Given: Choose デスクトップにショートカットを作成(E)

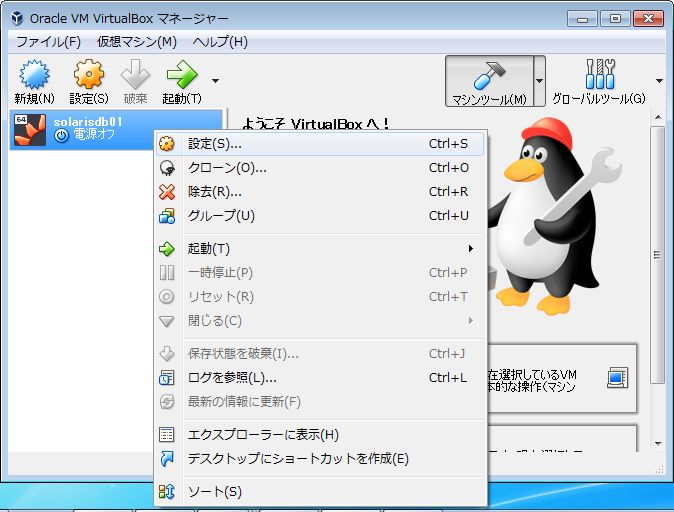Looking at the screenshot, I should [x=320, y=459].
